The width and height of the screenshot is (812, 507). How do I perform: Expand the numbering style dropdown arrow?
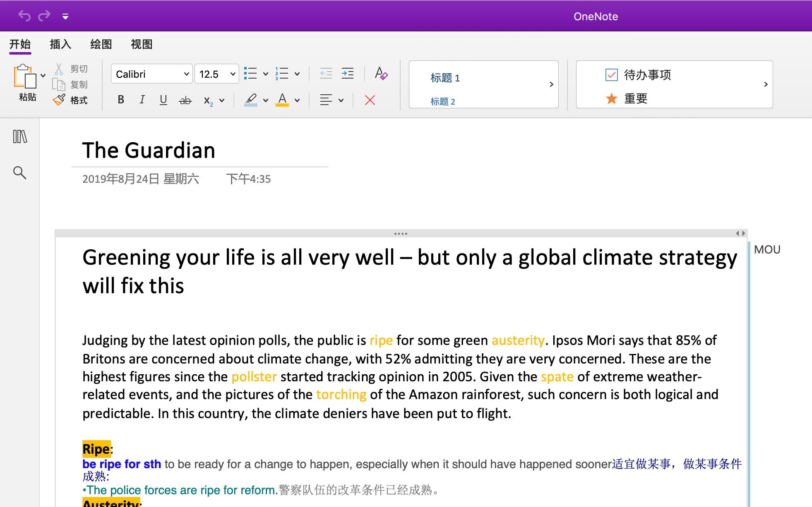pyautogui.click(x=297, y=74)
